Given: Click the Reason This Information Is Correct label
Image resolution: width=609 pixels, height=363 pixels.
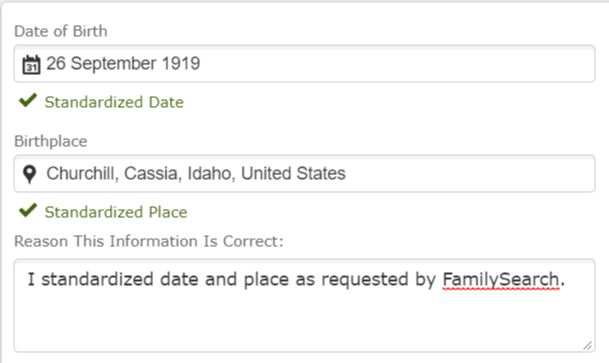Looking at the screenshot, I should 149,241.
